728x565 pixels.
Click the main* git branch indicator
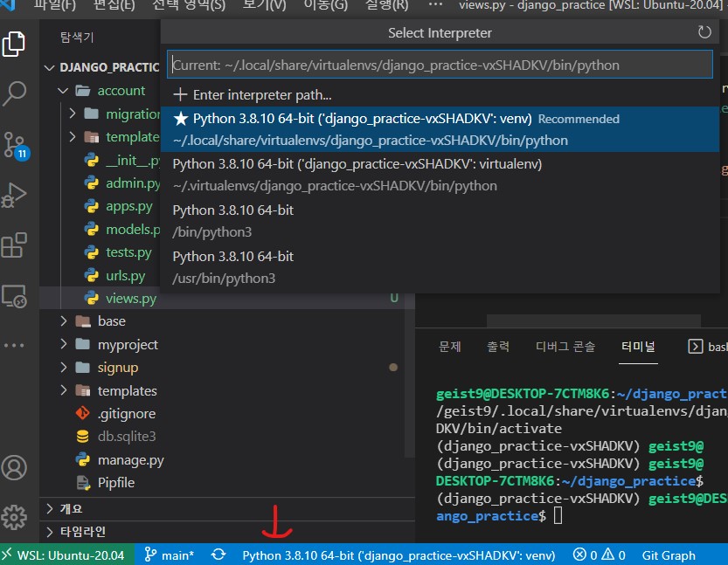tap(169, 555)
